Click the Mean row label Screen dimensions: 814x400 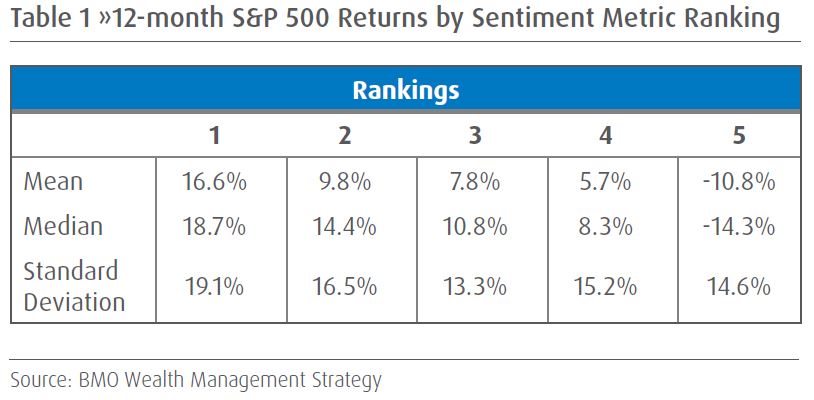coord(53,182)
